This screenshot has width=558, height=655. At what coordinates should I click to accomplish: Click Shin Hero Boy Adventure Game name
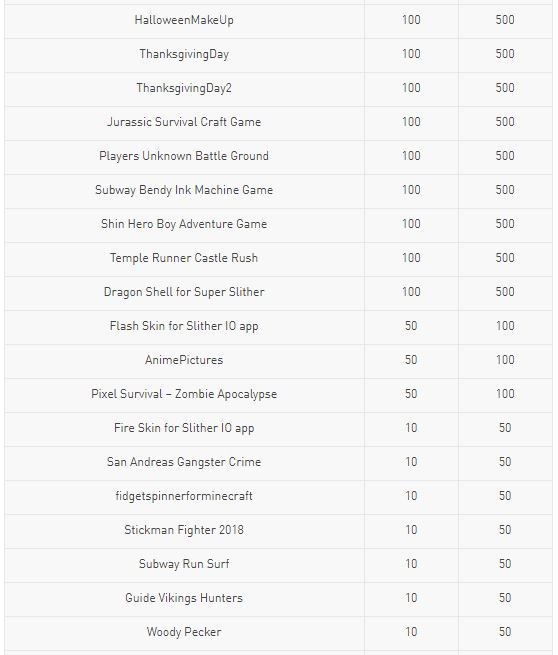pos(184,224)
